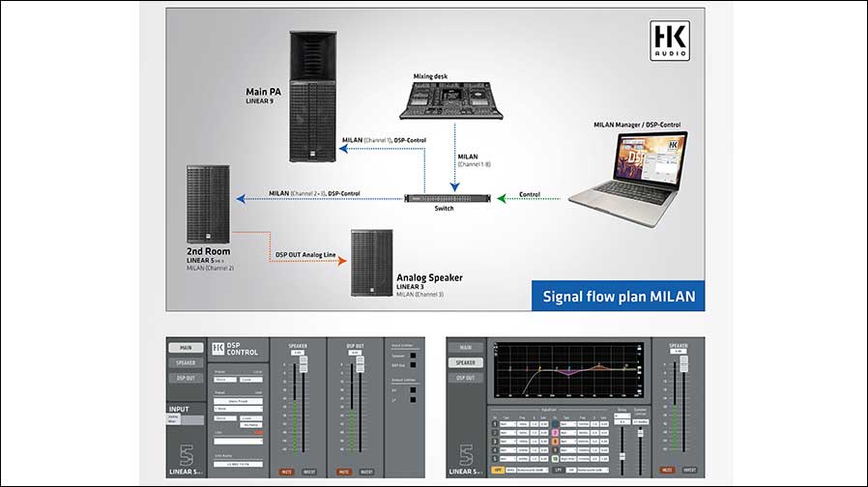Toggle the yellow HPF filter button
The height and width of the screenshot is (487, 868).
pyautogui.click(x=498, y=470)
